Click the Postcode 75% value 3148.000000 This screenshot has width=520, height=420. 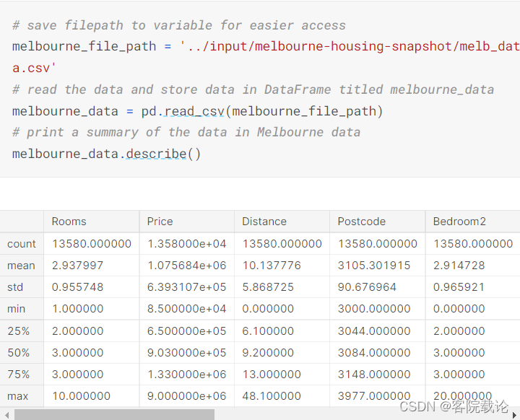click(x=374, y=375)
